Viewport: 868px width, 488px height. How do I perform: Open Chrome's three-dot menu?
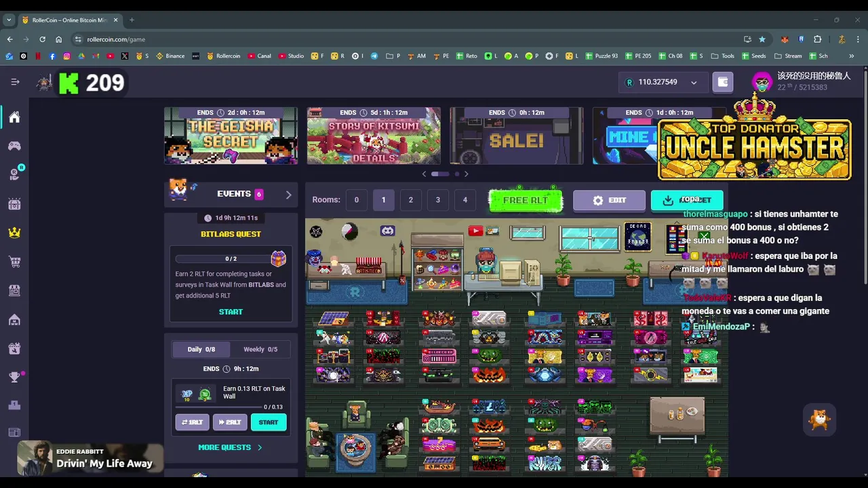click(x=858, y=39)
